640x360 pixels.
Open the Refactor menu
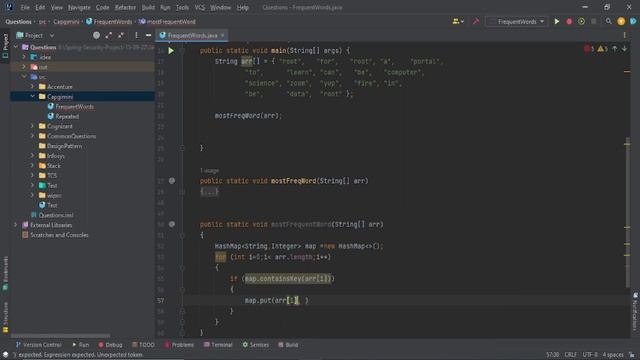tap(125, 7)
